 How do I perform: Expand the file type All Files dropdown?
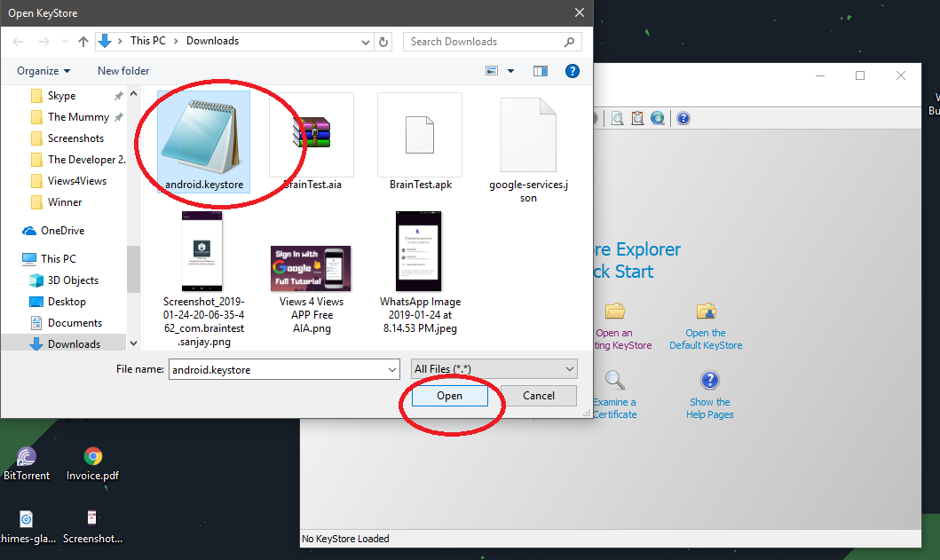[570, 369]
